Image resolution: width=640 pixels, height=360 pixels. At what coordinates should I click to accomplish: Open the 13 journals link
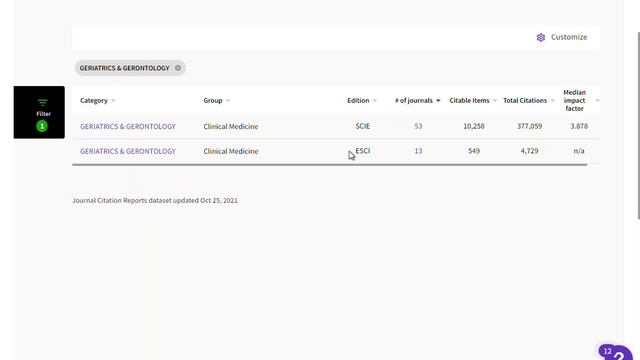(418, 151)
